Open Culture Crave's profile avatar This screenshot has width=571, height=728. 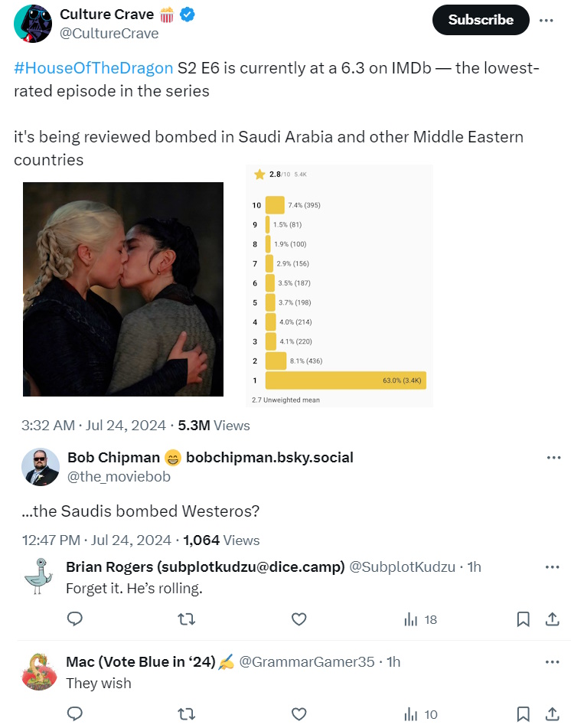(33, 23)
